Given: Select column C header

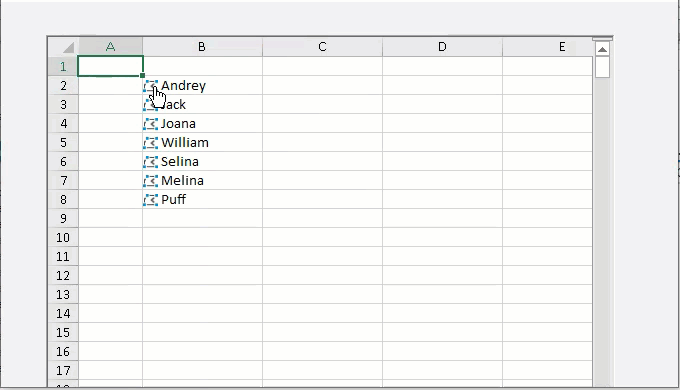Looking at the screenshot, I should coord(322,47).
